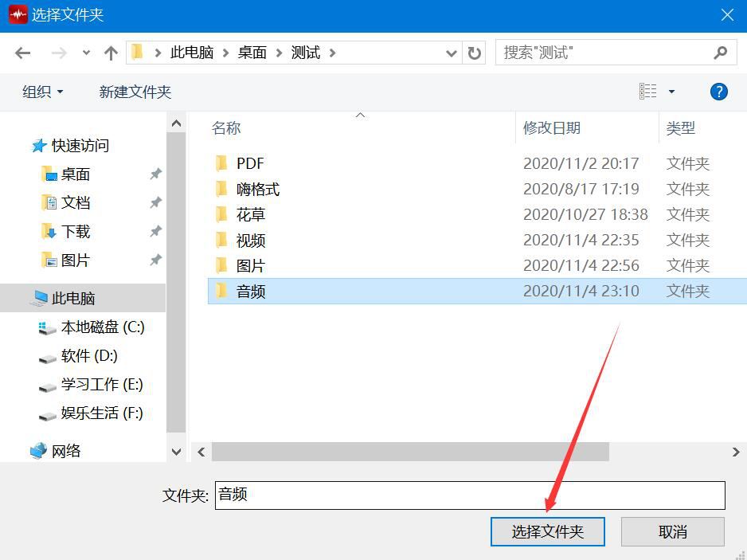Click the folder icon in address bar
This screenshot has height=560, width=747.
[x=137, y=52]
